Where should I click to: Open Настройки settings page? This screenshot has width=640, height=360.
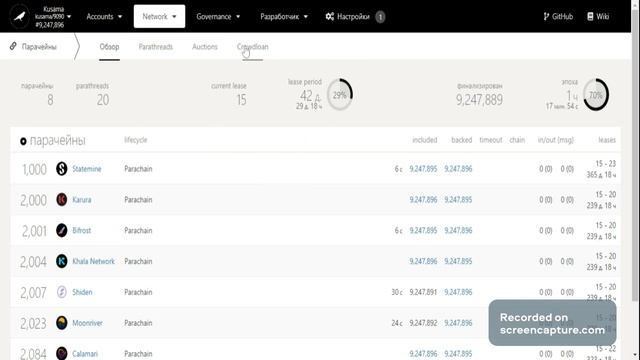[x=353, y=17]
